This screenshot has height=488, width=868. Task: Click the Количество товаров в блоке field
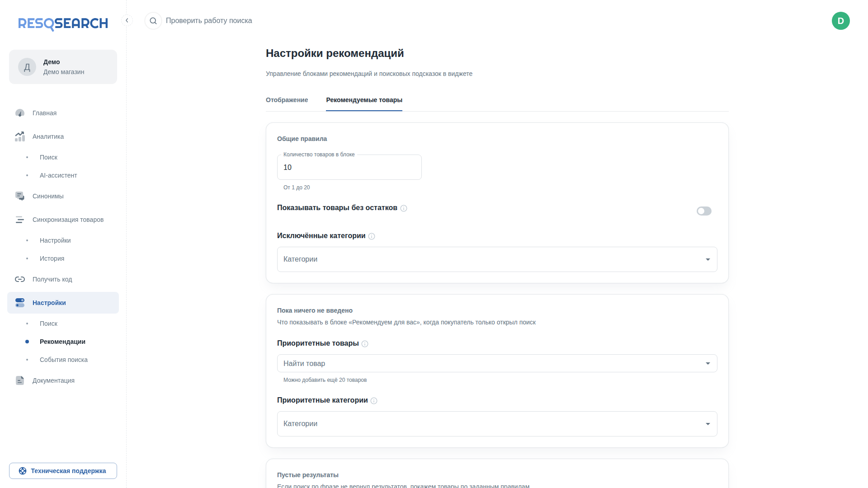point(349,167)
